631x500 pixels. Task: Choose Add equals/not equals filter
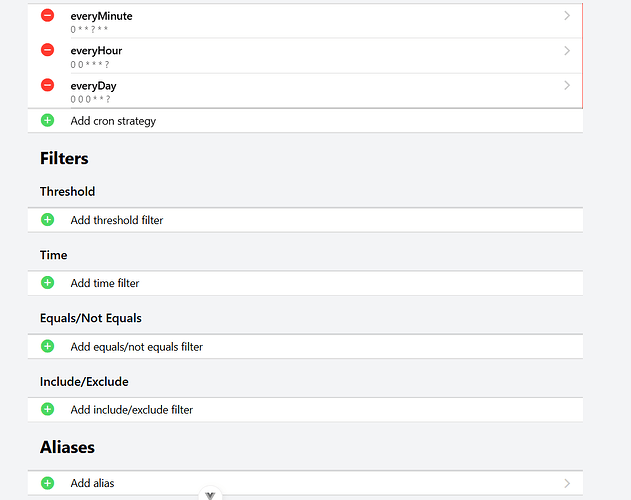(x=137, y=347)
